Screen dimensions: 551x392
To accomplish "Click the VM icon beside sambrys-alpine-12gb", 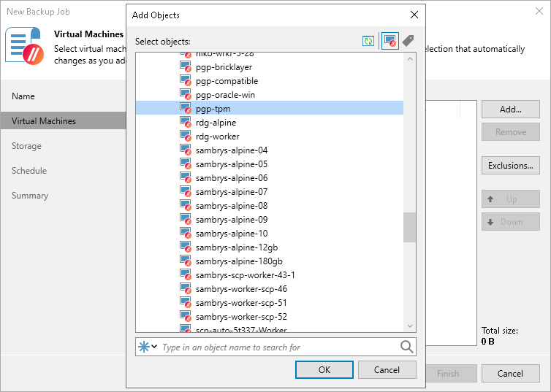I will click(x=186, y=247).
